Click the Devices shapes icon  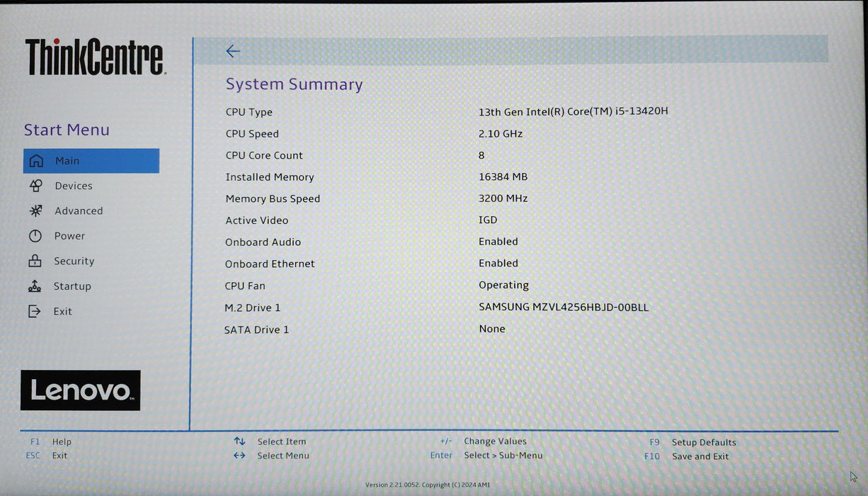36,186
